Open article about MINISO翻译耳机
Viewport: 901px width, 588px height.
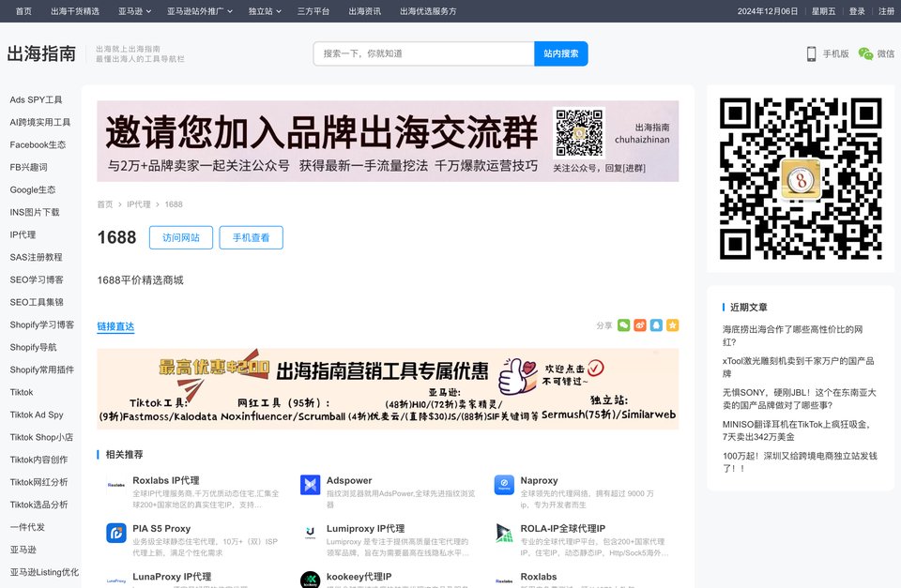[x=797, y=430]
